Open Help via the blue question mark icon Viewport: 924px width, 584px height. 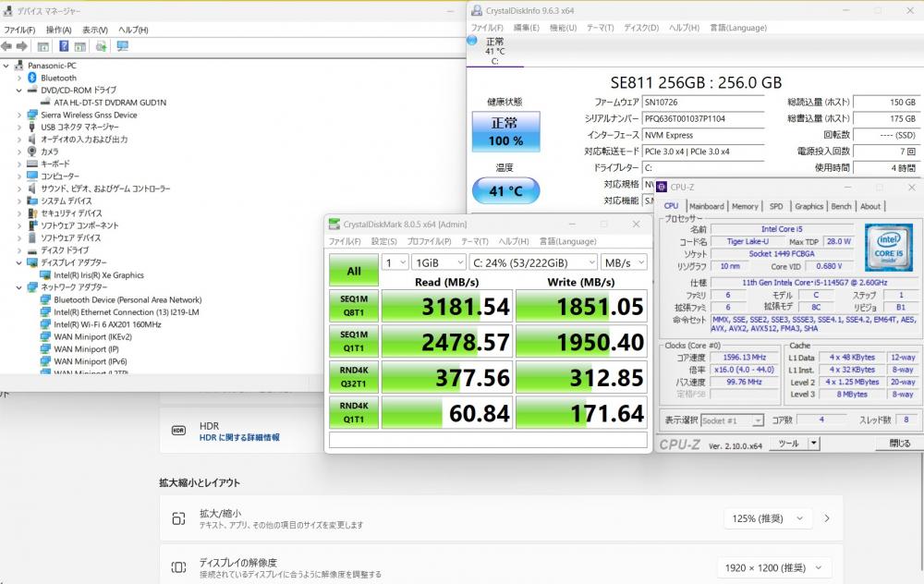coord(64,46)
